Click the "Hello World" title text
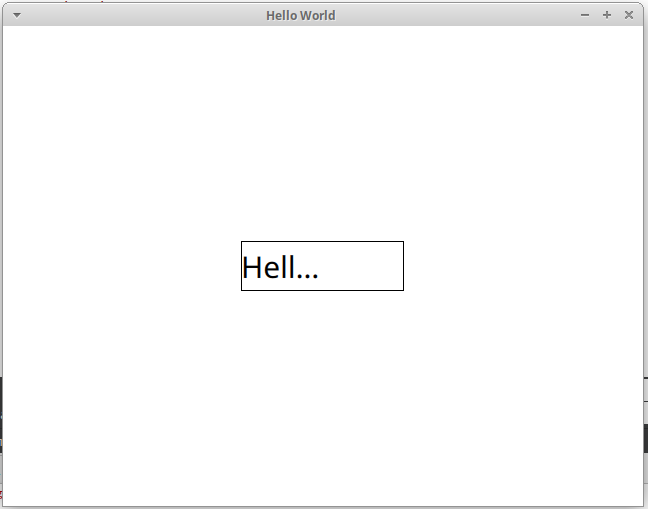 pyautogui.click(x=300, y=15)
